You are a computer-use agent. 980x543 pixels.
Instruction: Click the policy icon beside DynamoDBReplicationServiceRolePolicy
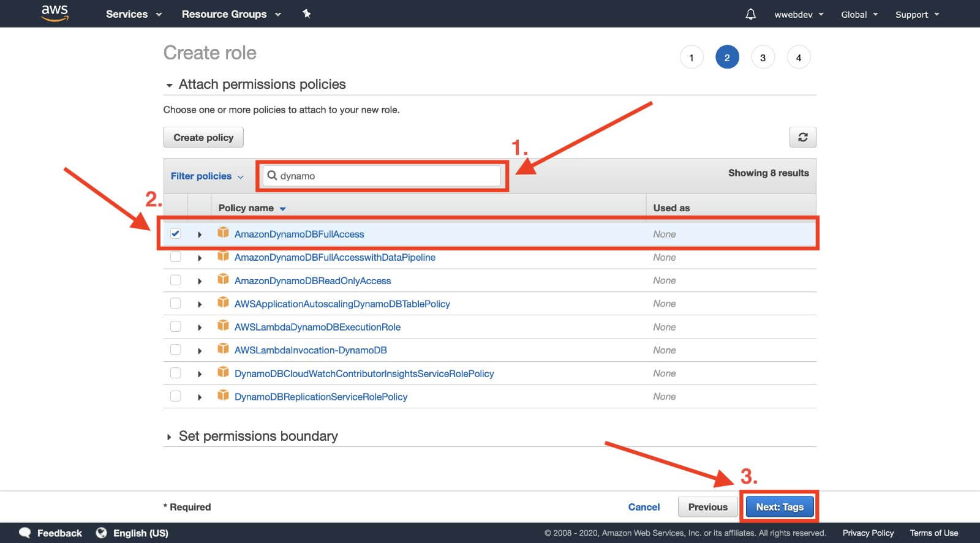(223, 395)
